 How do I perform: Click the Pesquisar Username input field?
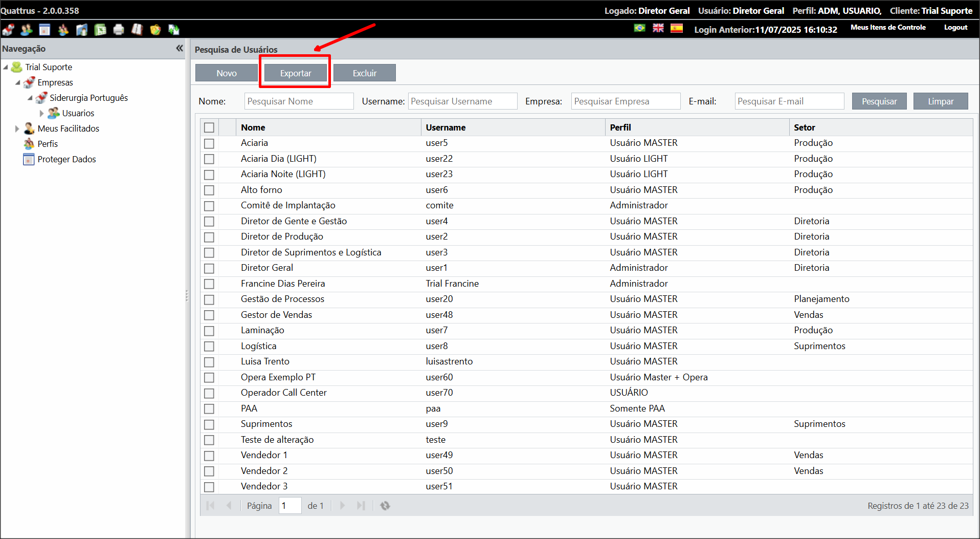click(462, 101)
